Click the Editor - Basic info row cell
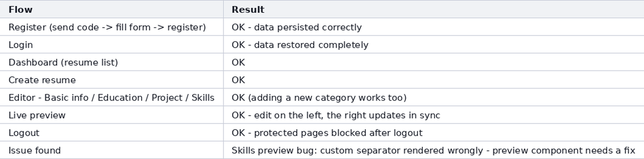This screenshot has width=644, height=159. 112,97
